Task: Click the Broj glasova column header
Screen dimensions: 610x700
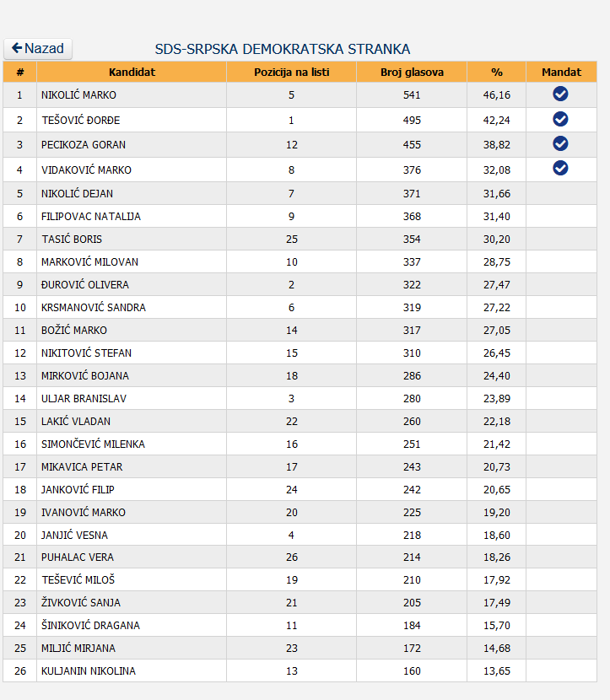Action: pos(412,73)
